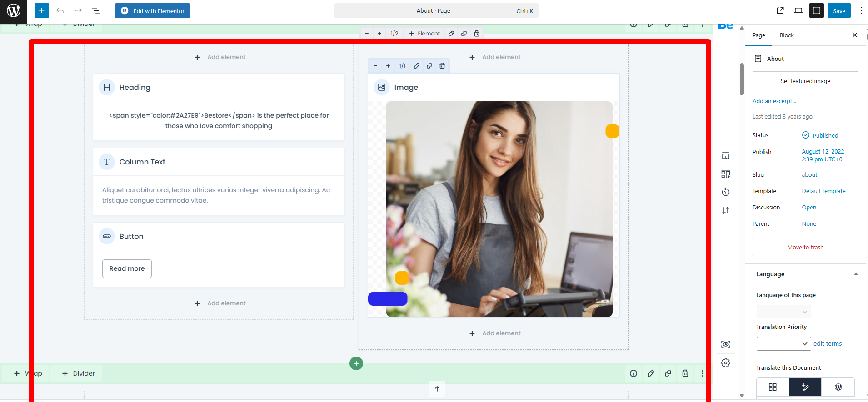This screenshot has width=868, height=402.
Task: Click the woman image thumbnail
Action: (499, 209)
